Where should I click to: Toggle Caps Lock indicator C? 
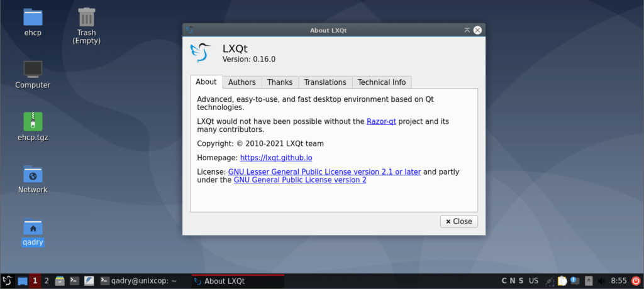[504, 281]
